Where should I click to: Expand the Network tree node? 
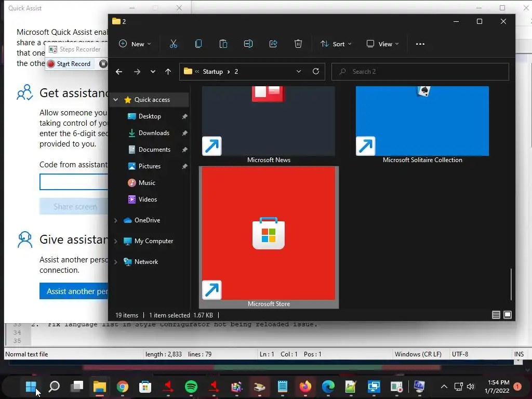(x=116, y=262)
